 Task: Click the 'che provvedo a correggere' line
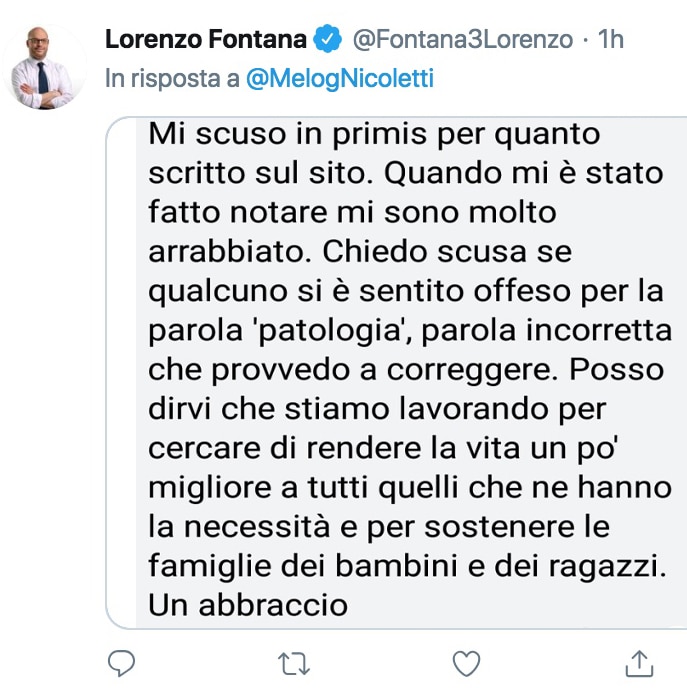[x=354, y=370]
